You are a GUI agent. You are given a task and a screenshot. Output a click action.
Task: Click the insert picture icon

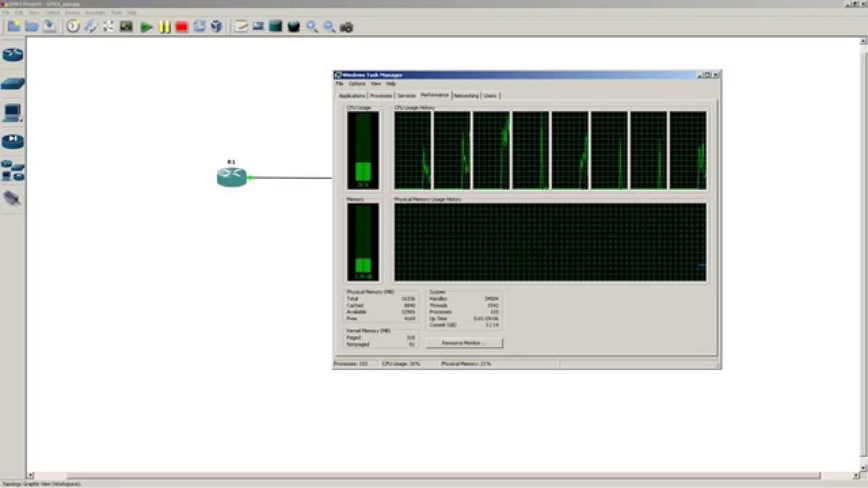pyautogui.click(x=258, y=26)
